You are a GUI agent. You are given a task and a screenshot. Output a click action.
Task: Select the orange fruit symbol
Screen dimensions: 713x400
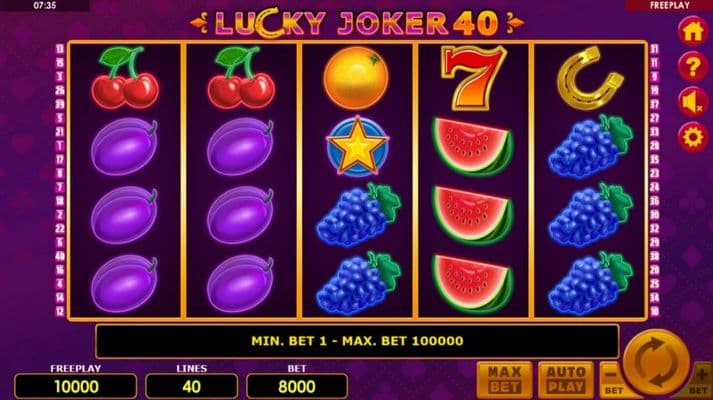[x=356, y=78]
